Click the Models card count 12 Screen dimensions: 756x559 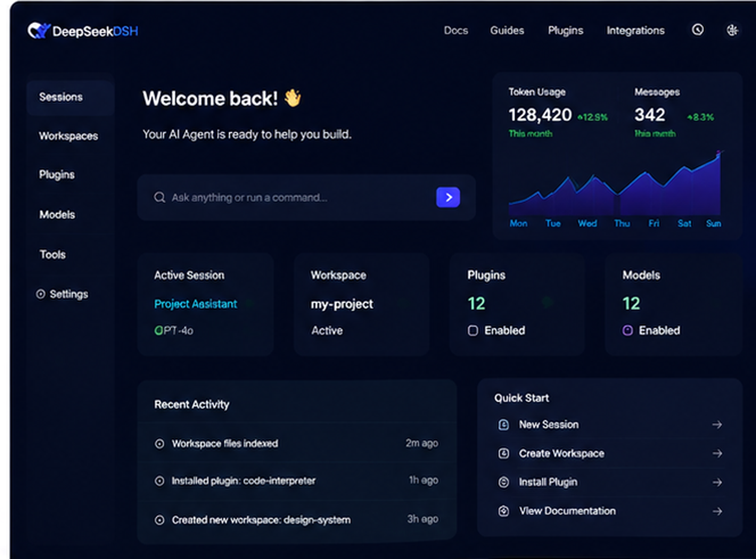click(631, 304)
